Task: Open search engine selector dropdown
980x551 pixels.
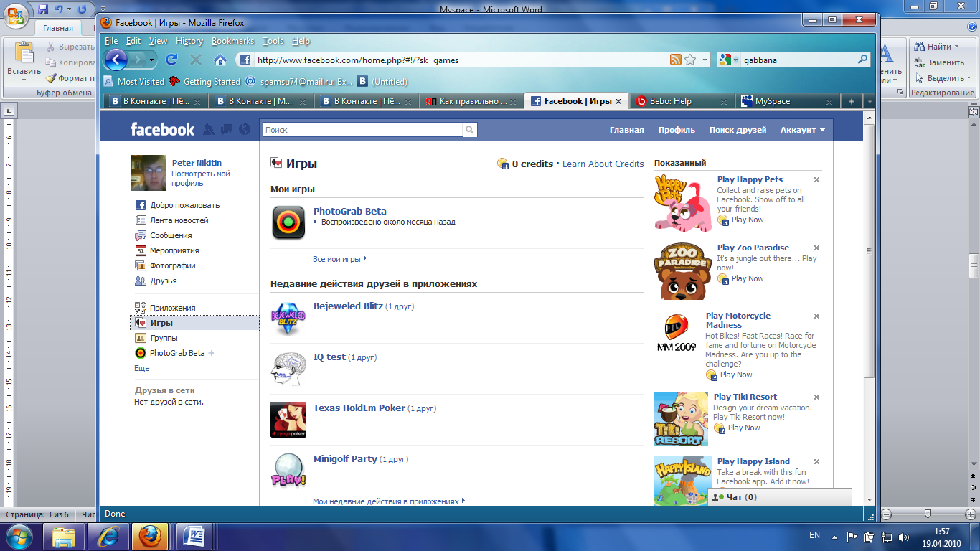Action: point(736,60)
